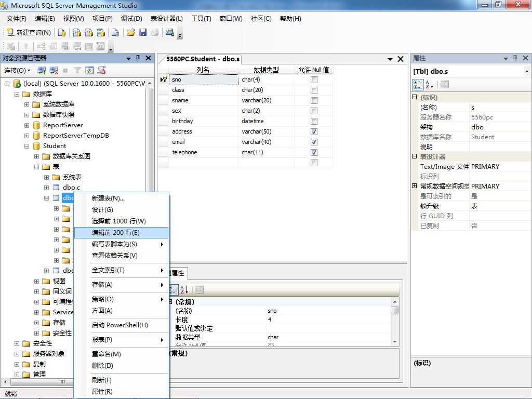Toggle Allow Null for sname column
532x399 pixels.
(314, 100)
